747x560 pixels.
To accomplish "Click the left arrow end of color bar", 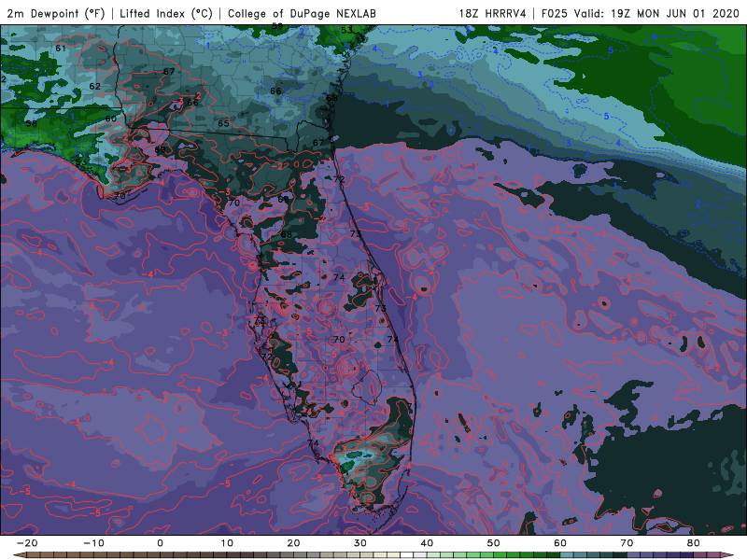I will coord(19,555).
